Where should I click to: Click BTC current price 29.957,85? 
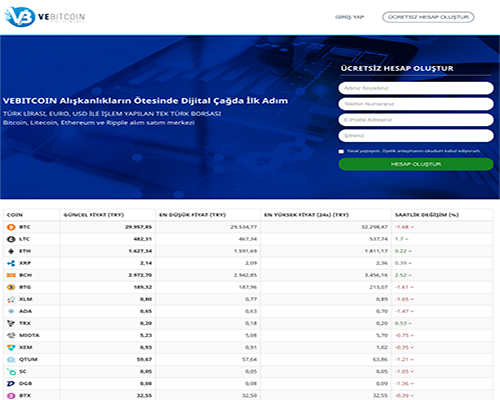coord(138,227)
